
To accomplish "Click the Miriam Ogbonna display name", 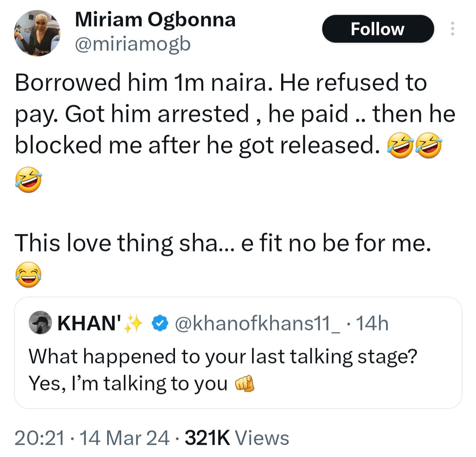I will click(155, 19).
